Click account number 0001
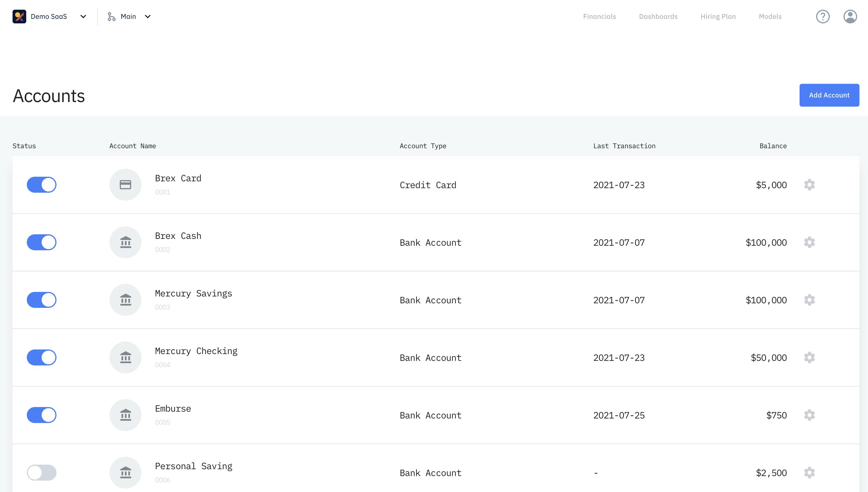 click(162, 192)
